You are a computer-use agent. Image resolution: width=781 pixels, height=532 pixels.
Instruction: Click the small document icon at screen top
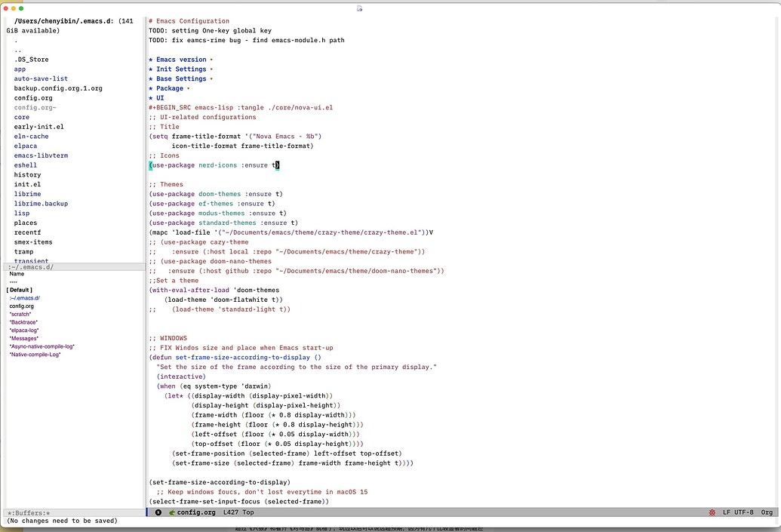359,8
